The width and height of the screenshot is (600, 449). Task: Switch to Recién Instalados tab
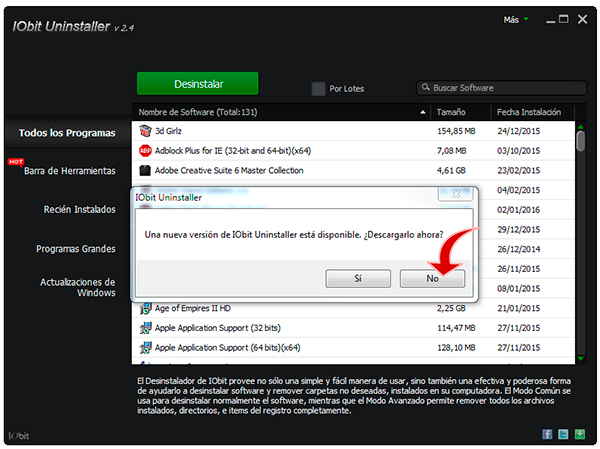tap(79, 210)
